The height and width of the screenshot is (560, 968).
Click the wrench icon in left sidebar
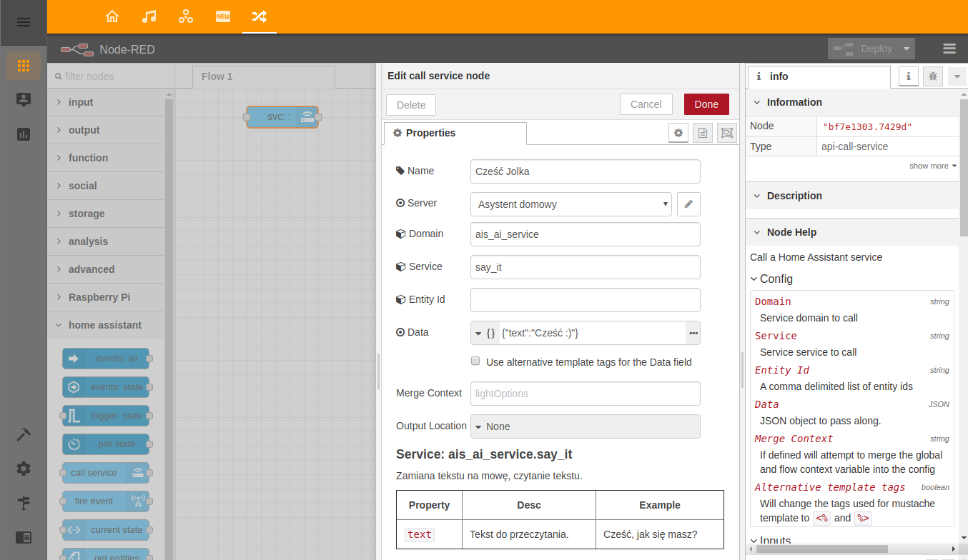24,434
